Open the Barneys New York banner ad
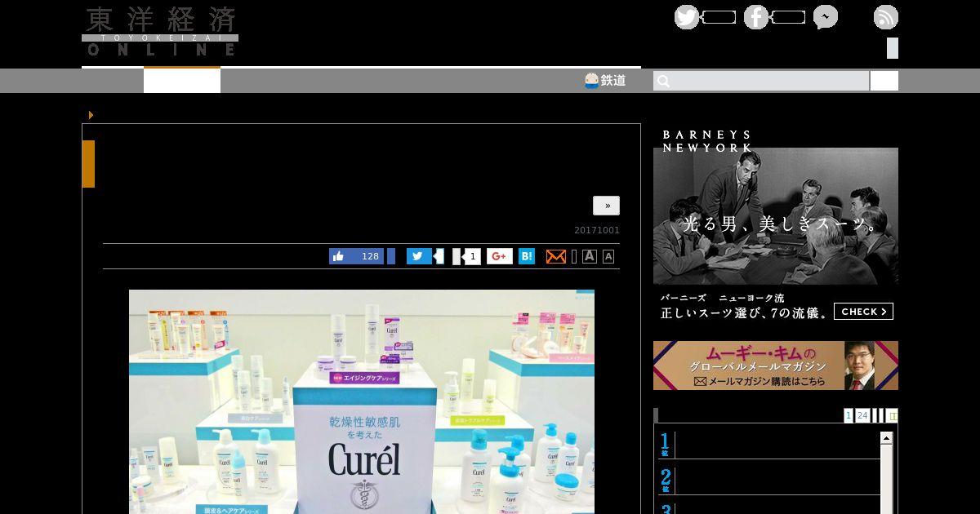Image resolution: width=980 pixels, height=514 pixels. [776, 224]
